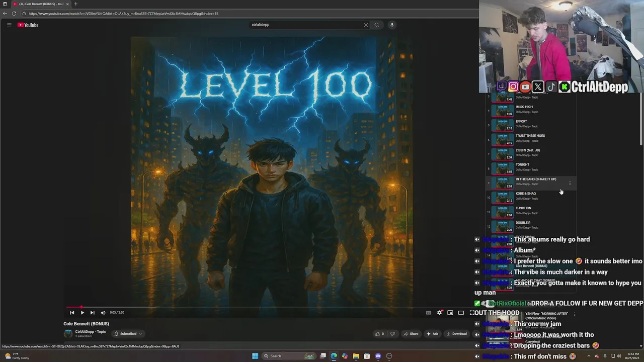
Task: Open Task View from taskbar
Action: pyautogui.click(x=323, y=356)
